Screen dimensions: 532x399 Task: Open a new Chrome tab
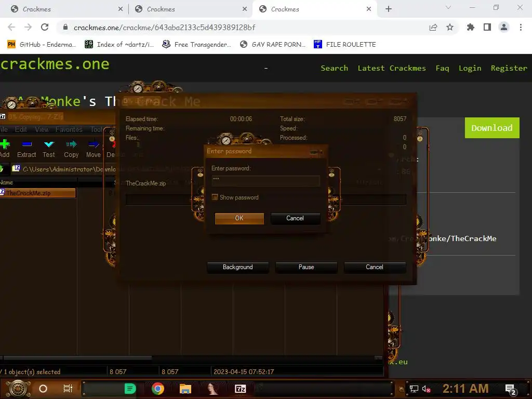(x=389, y=9)
